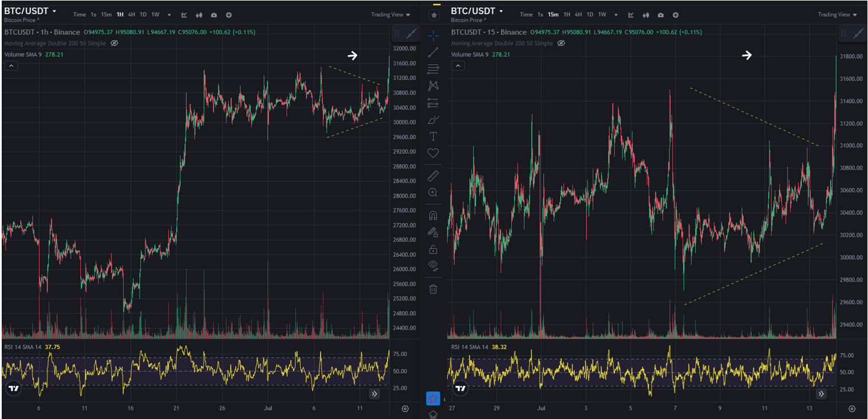
Task: Select the XABCD pattern tool
Action: coord(433,86)
